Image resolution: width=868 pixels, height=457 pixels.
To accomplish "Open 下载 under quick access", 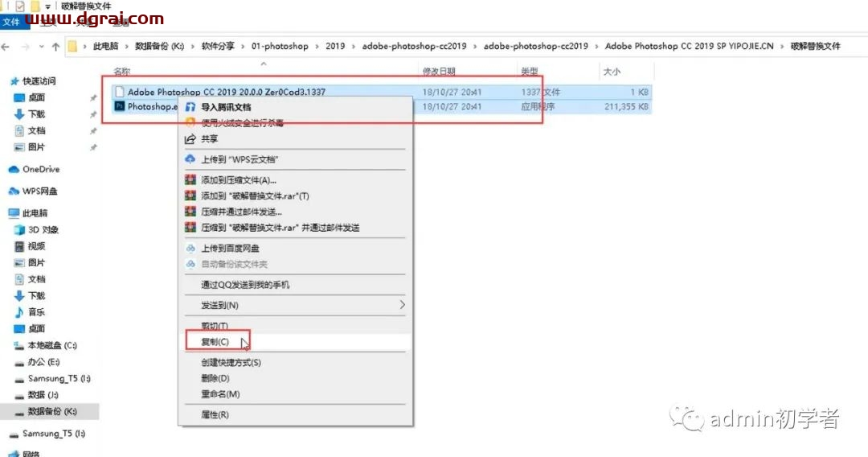I will 36,114.
